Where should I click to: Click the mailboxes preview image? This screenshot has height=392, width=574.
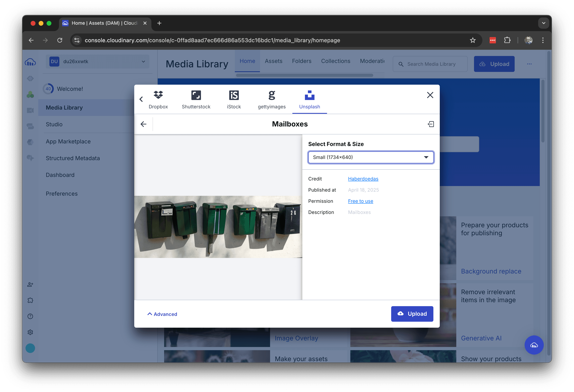click(218, 227)
